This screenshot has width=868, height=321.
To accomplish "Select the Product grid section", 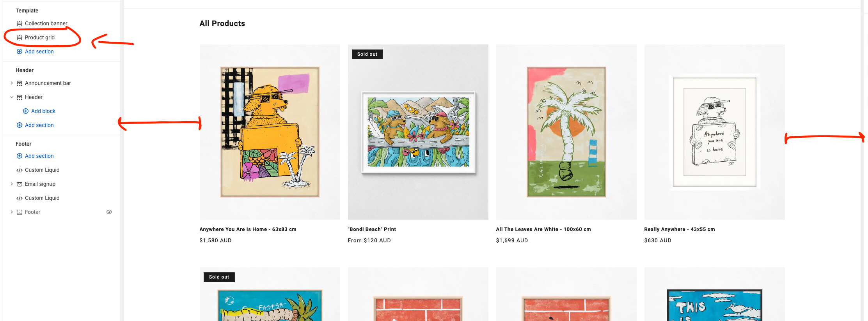I will click(40, 37).
